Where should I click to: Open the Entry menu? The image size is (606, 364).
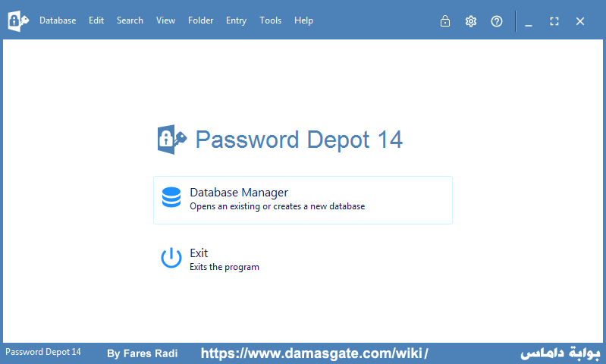[x=236, y=21]
